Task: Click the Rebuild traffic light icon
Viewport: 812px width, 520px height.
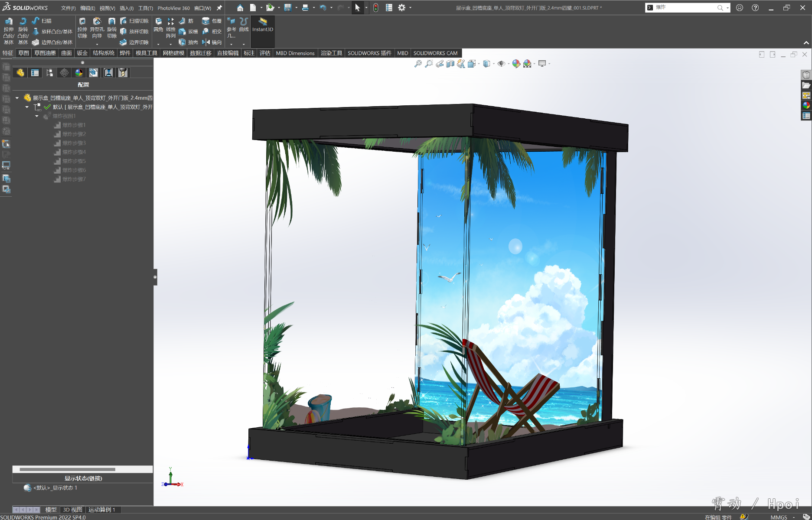Action: 376,8
